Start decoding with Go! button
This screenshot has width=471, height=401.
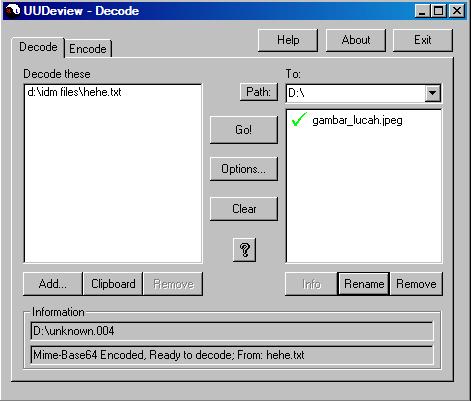click(x=244, y=130)
